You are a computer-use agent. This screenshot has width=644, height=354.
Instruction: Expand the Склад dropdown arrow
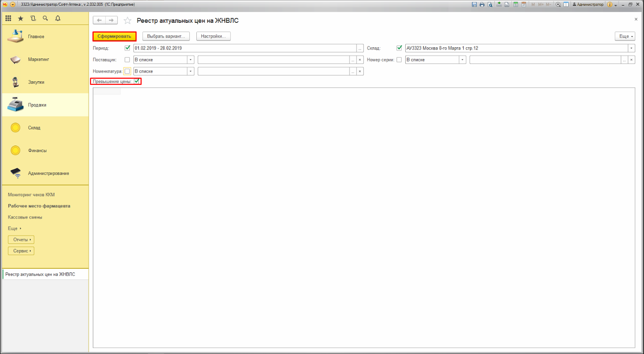pos(632,48)
